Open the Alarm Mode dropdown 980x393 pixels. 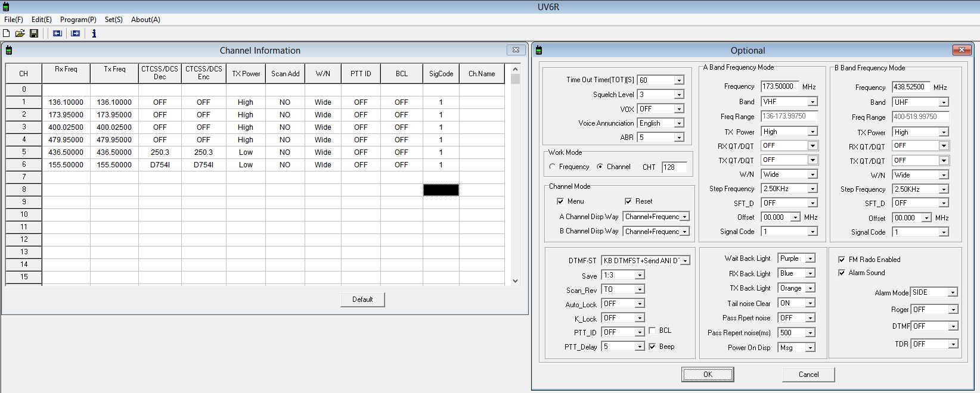(x=953, y=292)
